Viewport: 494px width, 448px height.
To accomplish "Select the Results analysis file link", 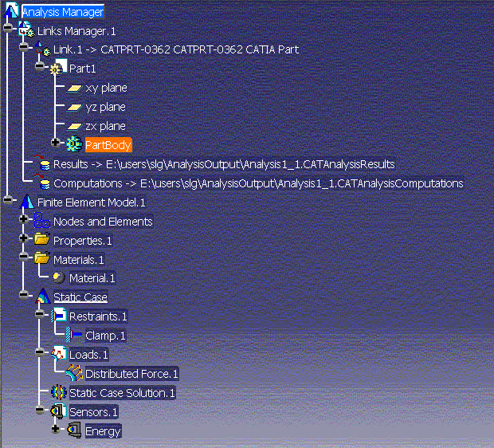I will (223, 164).
